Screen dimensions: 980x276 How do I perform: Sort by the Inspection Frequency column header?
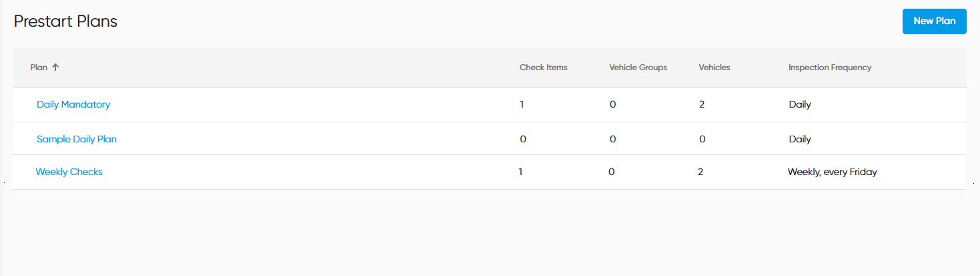829,67
